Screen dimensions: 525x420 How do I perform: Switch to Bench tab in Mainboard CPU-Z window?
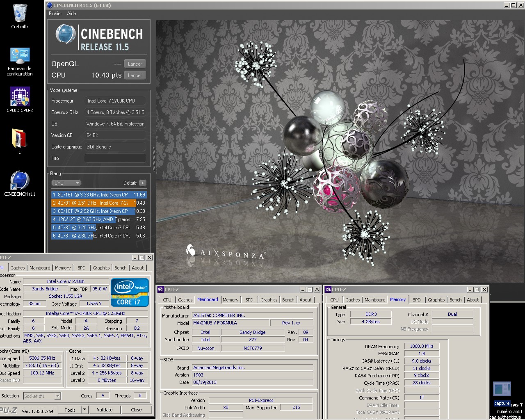[x=288, y=300]
